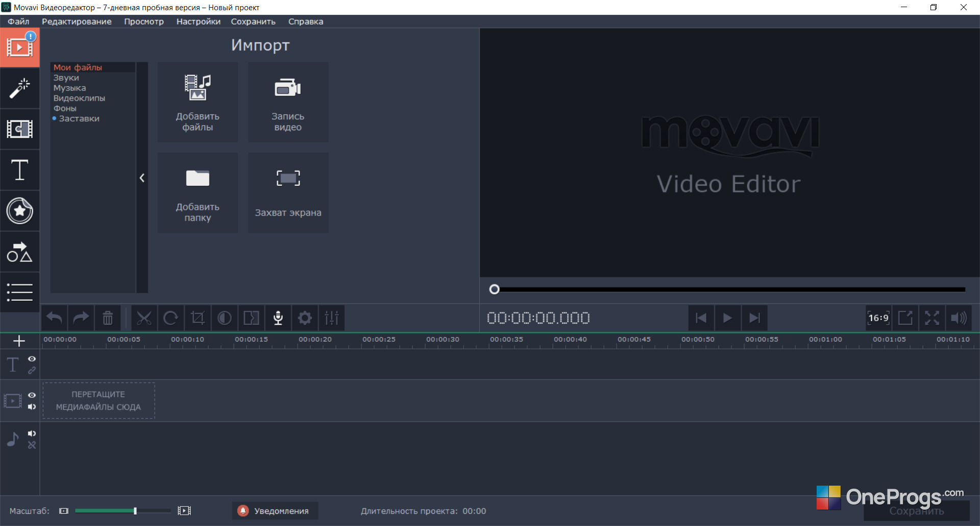Screen dimensions: 980x526
Task: Open the Titles text tab
Action: (20, 170)
